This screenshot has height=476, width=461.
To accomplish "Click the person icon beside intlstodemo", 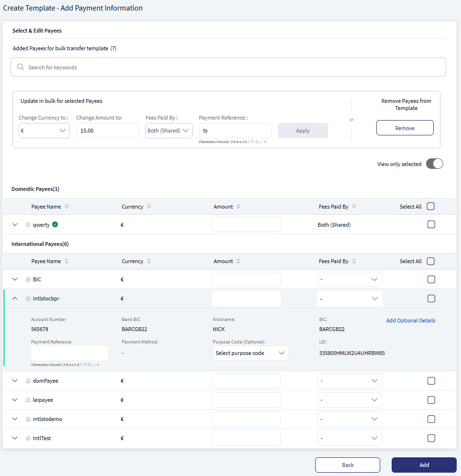I will [28, 419].
